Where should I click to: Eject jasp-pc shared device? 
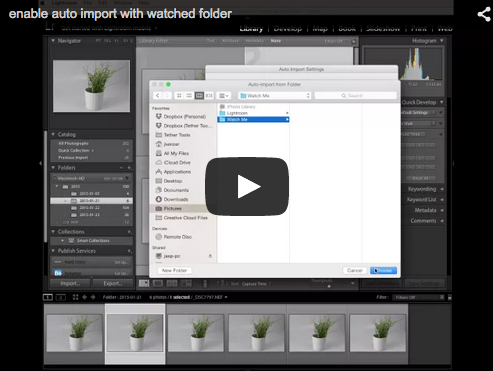point(210,256)
